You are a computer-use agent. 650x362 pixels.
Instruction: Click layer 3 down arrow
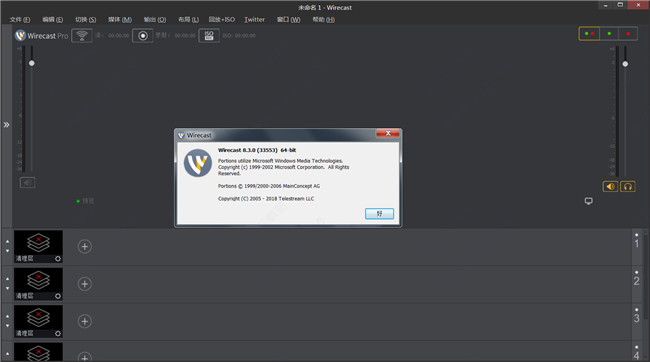click(x=7, y=326)
